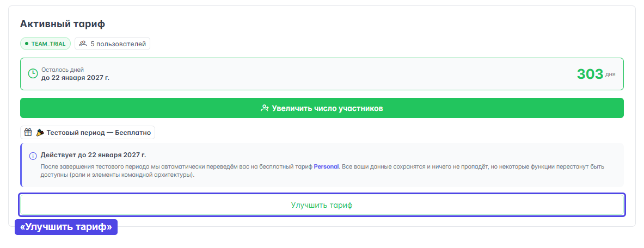Screen dimensions: 644x248
Task: Click the gift box icon
Action: click(28, 132)
